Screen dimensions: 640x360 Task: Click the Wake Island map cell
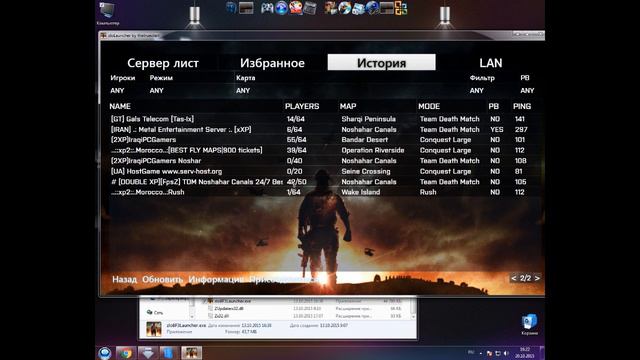click(361, 192)
